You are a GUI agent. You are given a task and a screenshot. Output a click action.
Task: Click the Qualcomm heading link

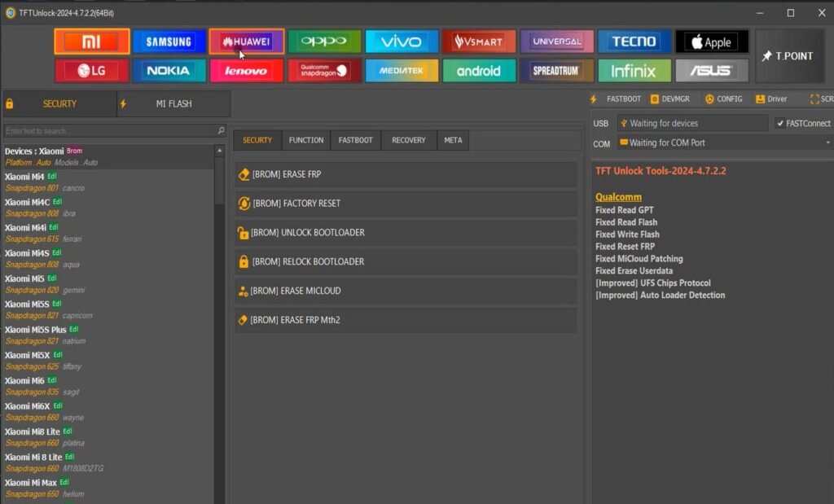(x=619, y=197)
